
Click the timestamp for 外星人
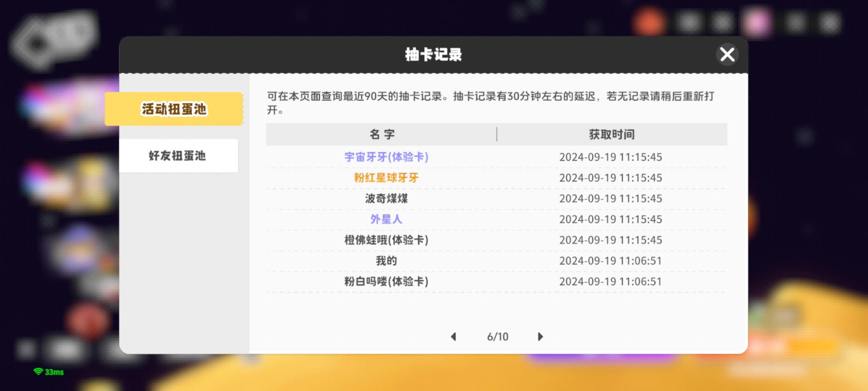coord(610,219)
